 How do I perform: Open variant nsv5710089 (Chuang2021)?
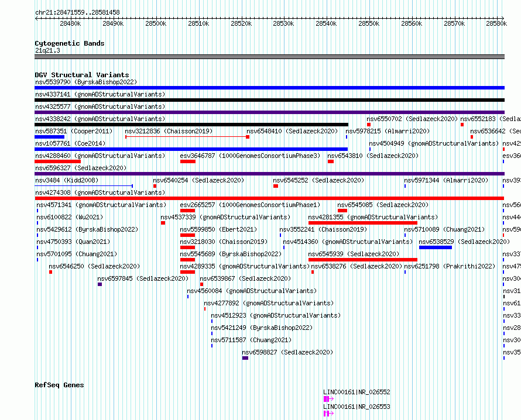(444, 229)
